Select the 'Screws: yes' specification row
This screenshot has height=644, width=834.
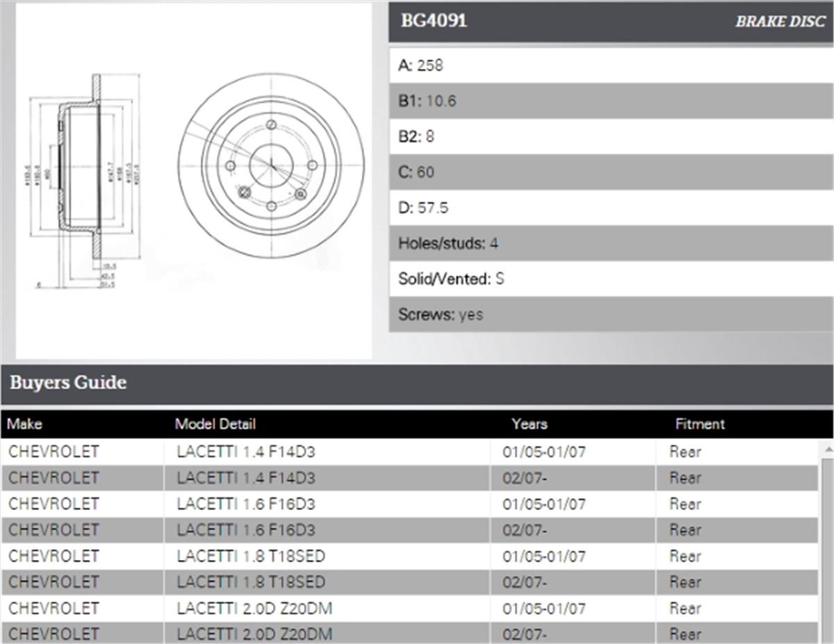611,315
